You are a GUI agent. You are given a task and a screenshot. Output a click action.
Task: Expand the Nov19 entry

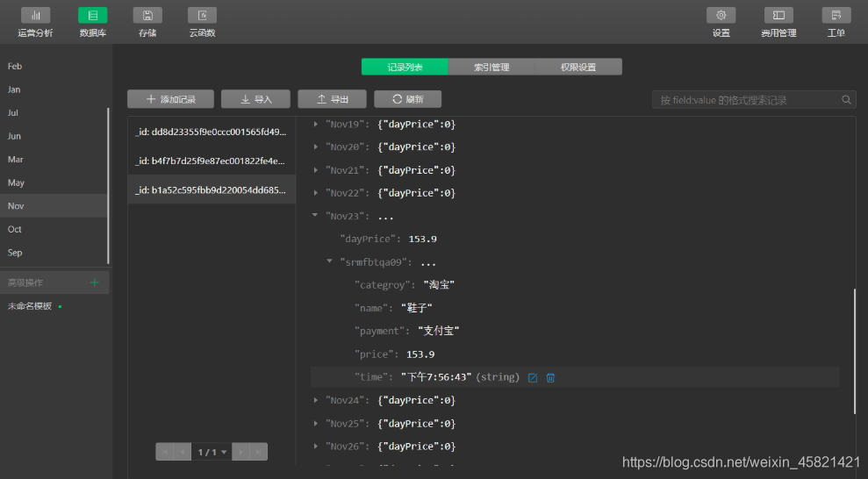point(316,125)
